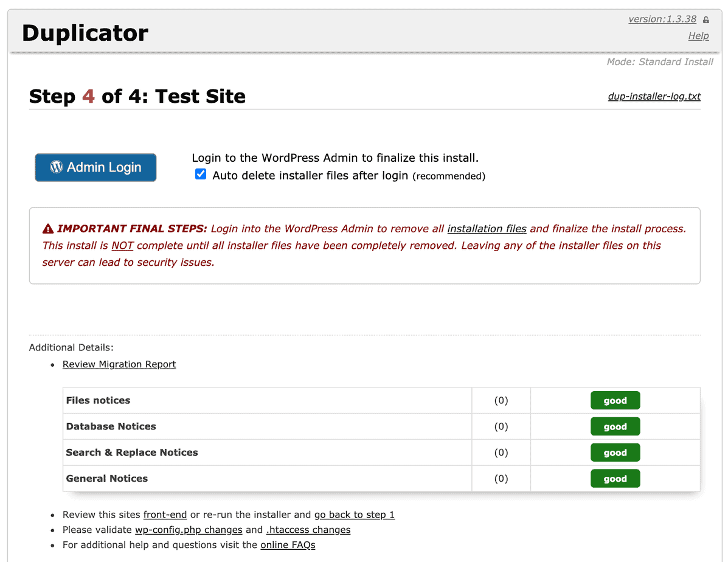Open the Help page
This screenshot has width=728, height=562.
coord(698,35)
